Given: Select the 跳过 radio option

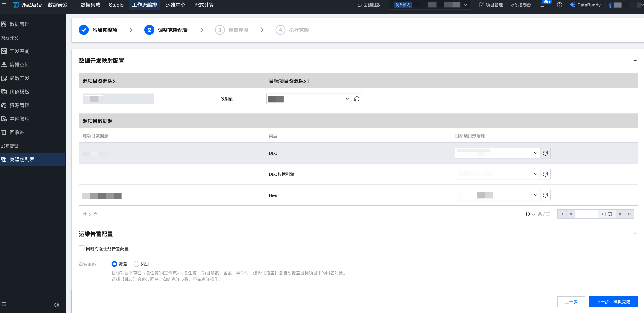Looking at the screenshot, I should pyautogui.click(x=136, y=264).
